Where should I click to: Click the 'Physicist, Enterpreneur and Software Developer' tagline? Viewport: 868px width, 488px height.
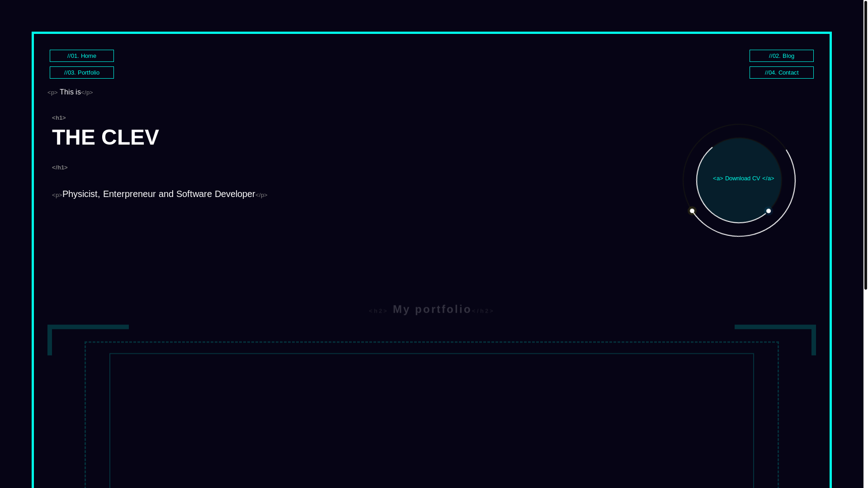click(159, 194)
